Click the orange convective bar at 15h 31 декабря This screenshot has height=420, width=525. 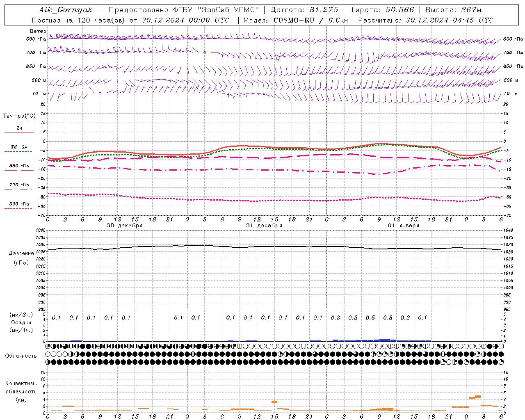tap(274, 402)
